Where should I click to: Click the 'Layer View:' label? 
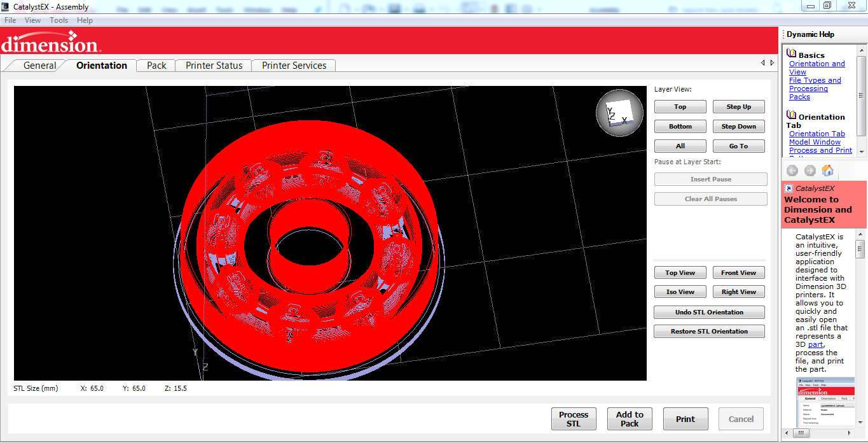673,90
